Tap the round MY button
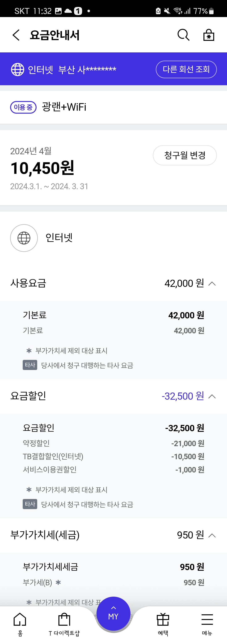This screenshot has width=227, height=644. click(x=113, y=614)
